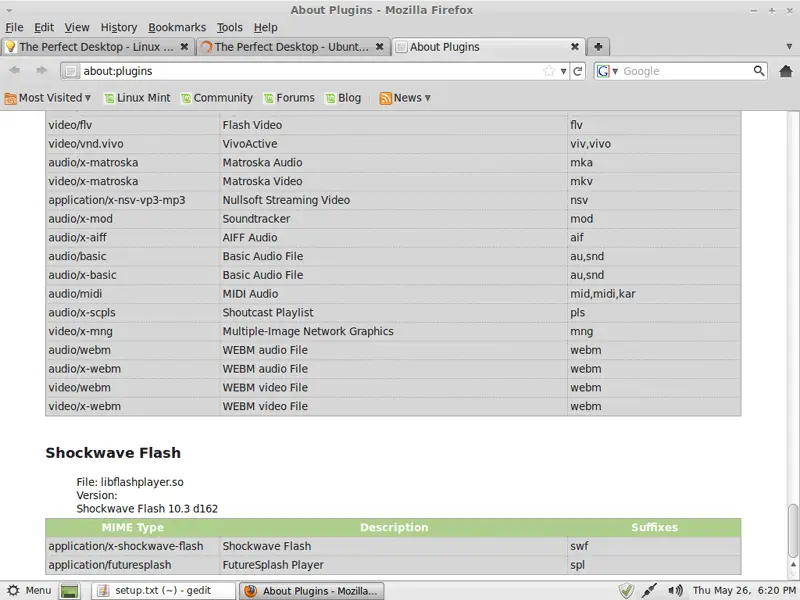Image resolution: width=800 pixels, height=600 pixels.
Task: Open the Bookmarks menu
Action: pyautogui.click(x=177, y=28)
